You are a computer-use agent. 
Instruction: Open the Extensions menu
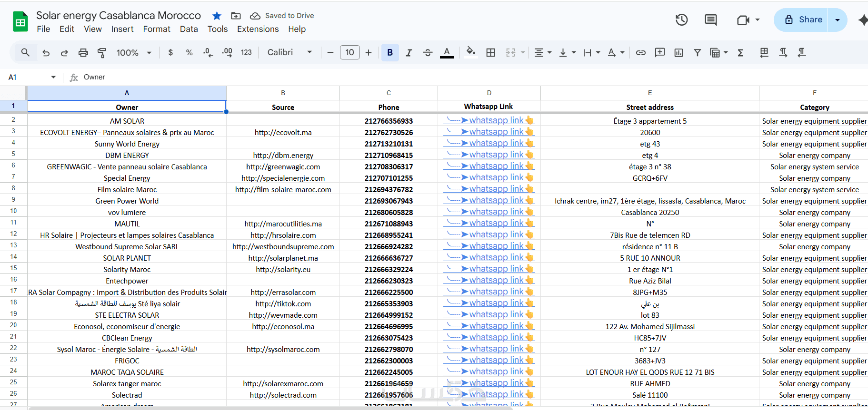(258, 29)
